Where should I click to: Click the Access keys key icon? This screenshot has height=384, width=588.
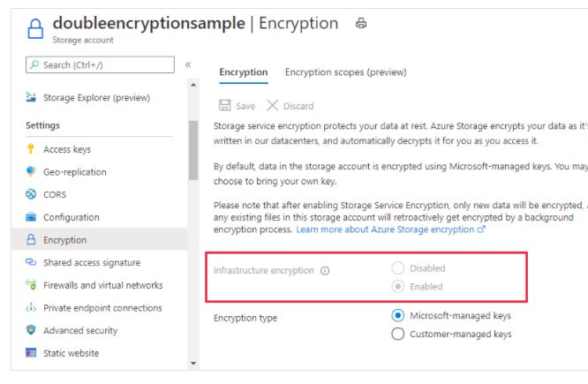[x=32, y=149]
